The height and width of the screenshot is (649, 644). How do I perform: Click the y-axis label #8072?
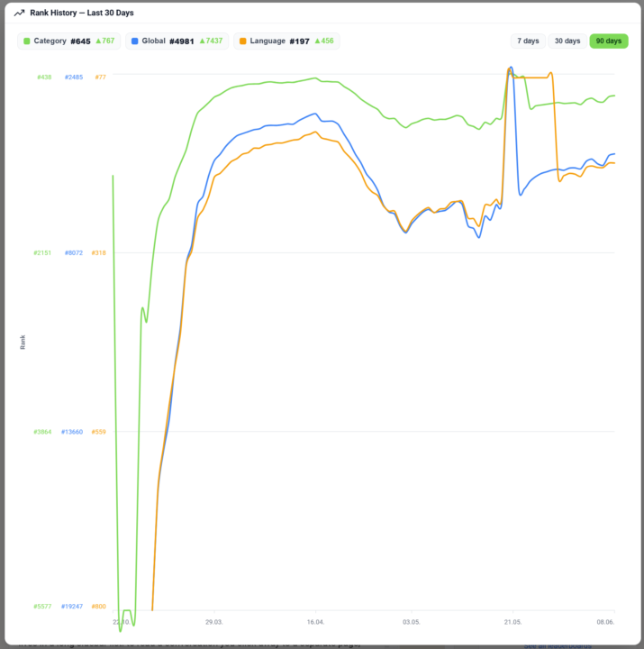pos(74,253)
